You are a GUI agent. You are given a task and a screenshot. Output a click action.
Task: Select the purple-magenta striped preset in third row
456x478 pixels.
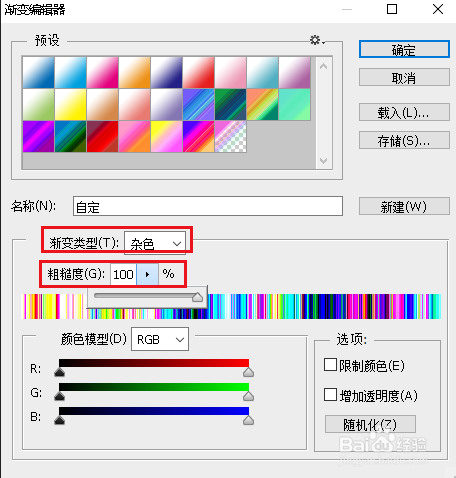pos(38,136)
